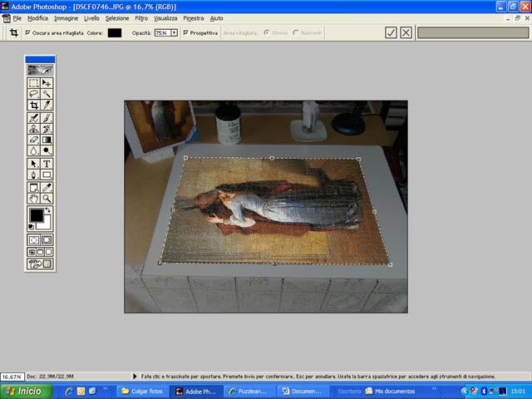Select the Move tool
This screenshot has height=399, width=532.
point(47,83)
